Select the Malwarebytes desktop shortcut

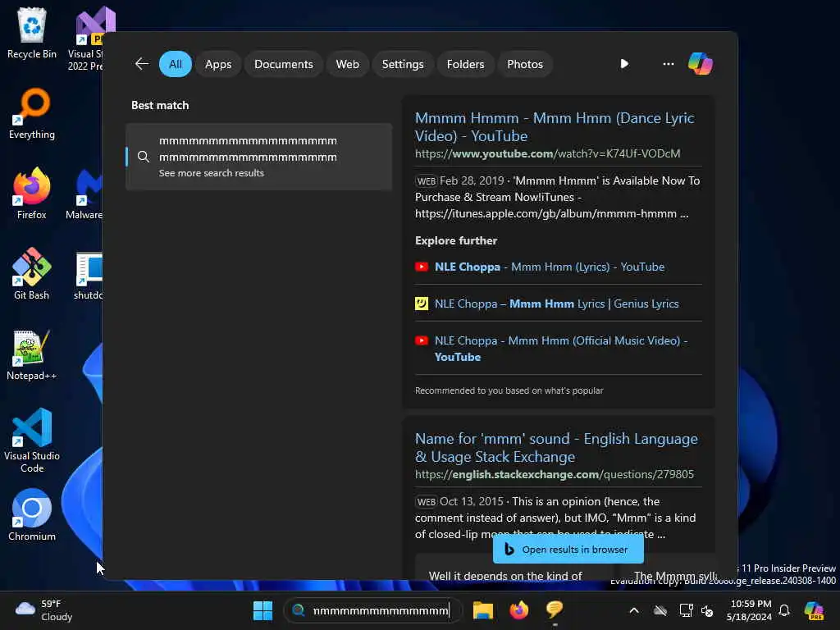pyautogui.click(x=84, y=194)
